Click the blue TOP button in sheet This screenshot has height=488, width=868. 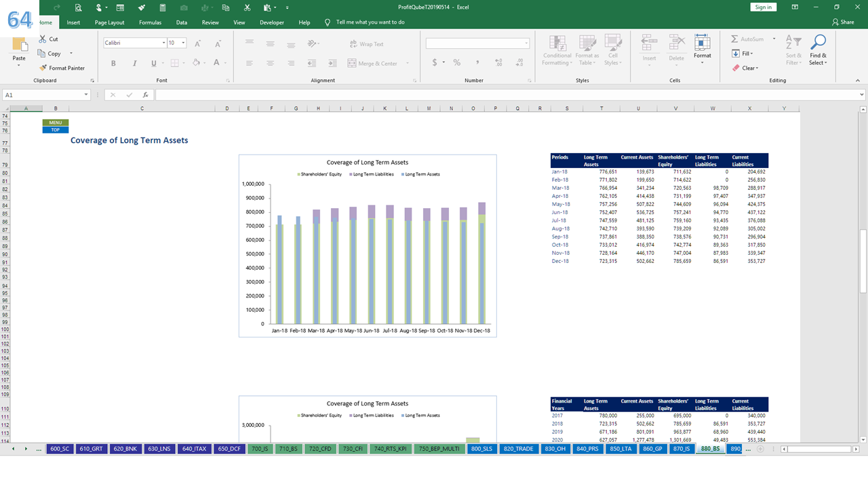56,129
